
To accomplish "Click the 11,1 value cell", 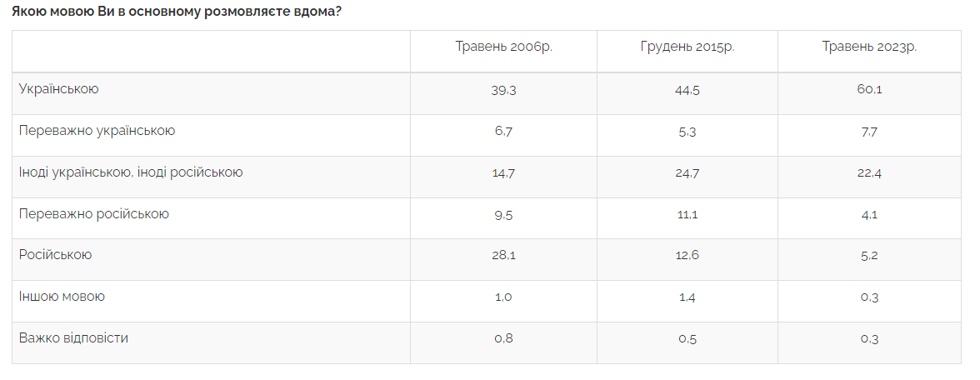I will pos(687,215).
